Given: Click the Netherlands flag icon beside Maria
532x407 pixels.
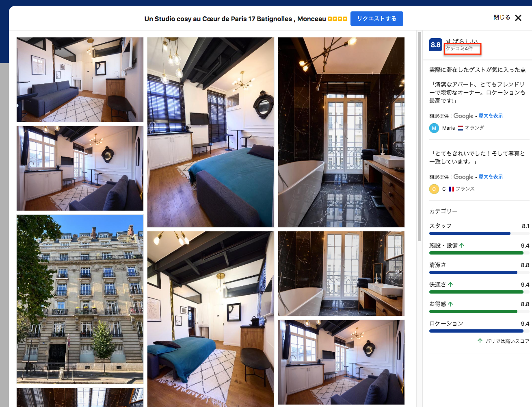Looking at the screenshot, I should (460, 128).
